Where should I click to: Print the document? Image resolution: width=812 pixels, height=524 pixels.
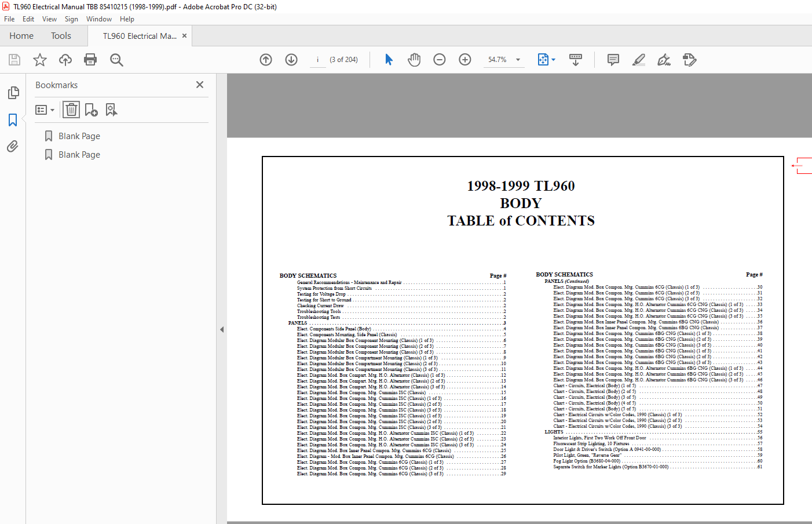[90, 60]
